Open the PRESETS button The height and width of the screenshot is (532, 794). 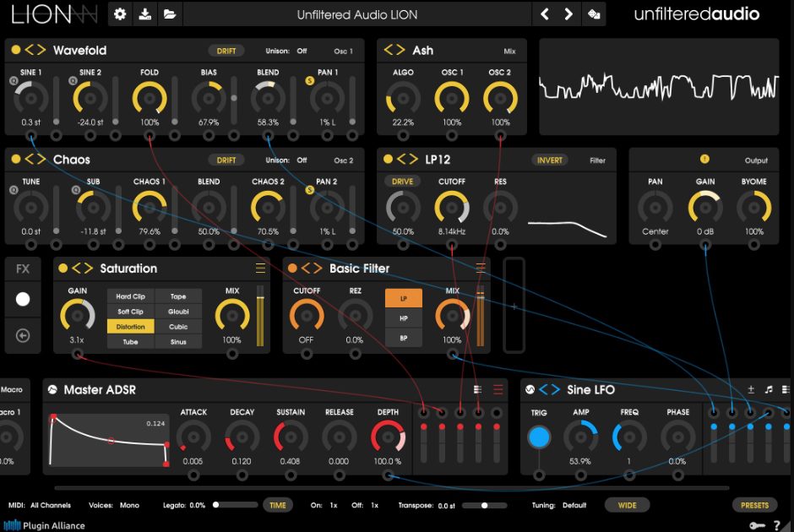(x=754, y=505)
